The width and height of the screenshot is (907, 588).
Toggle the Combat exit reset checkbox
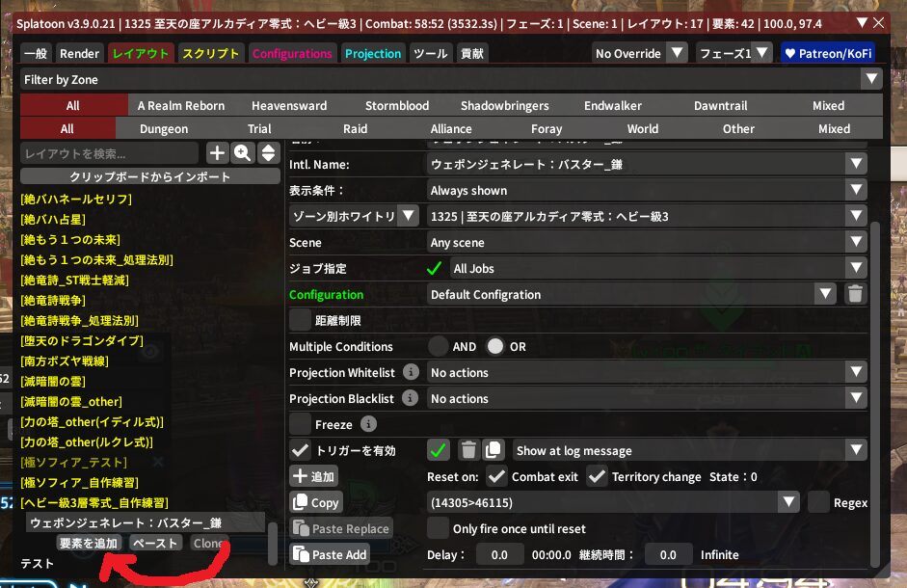pyautogui.click(x=496, y=476)
